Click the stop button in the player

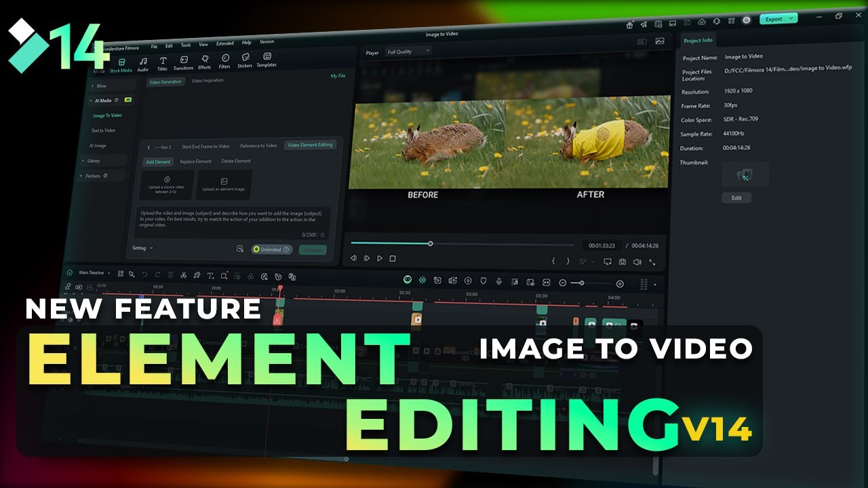click(393, 258)
